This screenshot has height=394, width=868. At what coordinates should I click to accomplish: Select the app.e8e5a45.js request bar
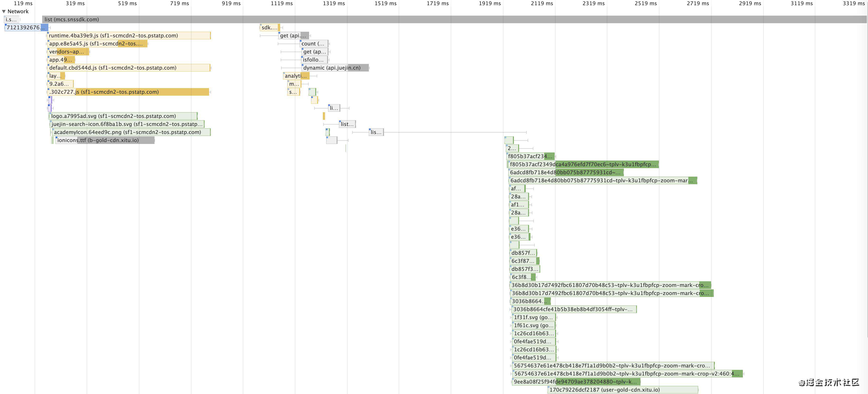click(x=97, y=44)
